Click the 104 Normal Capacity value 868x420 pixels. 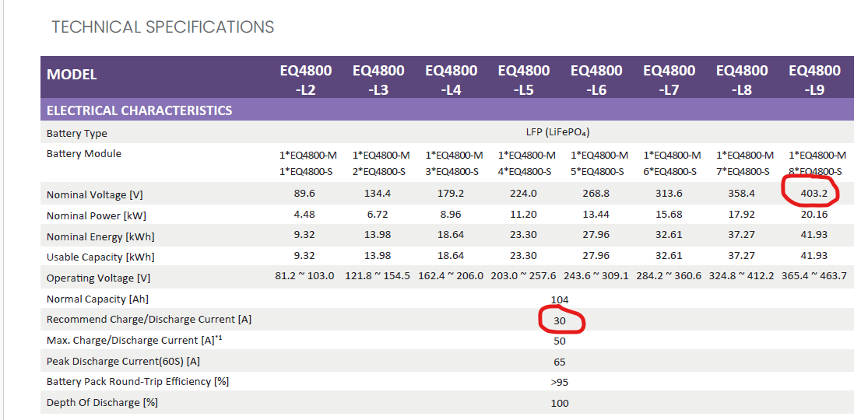point(559,299)
